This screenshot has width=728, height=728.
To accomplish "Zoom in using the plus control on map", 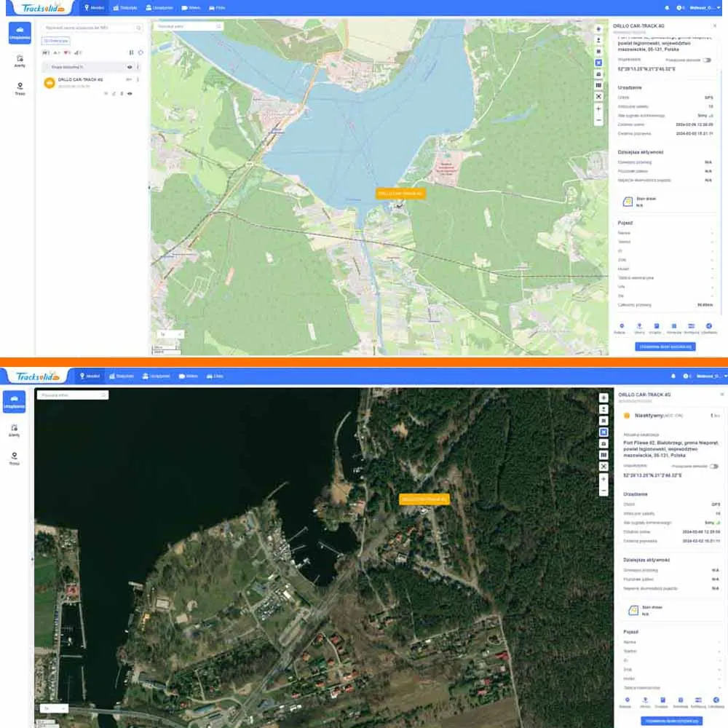I will tap(598, 109).
